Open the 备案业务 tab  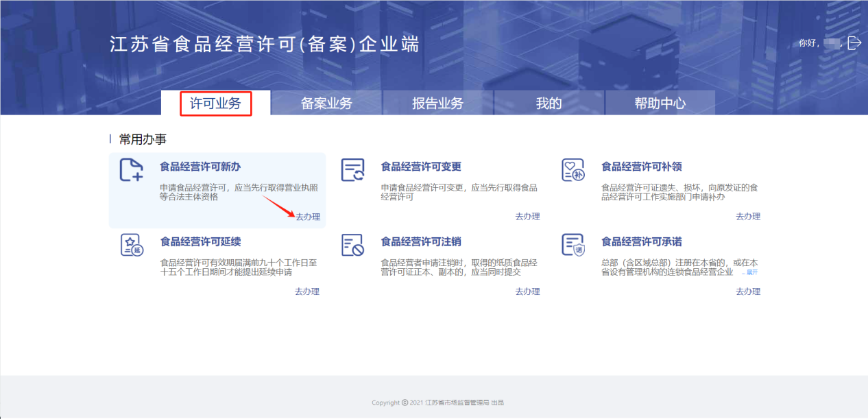[326, 104]
